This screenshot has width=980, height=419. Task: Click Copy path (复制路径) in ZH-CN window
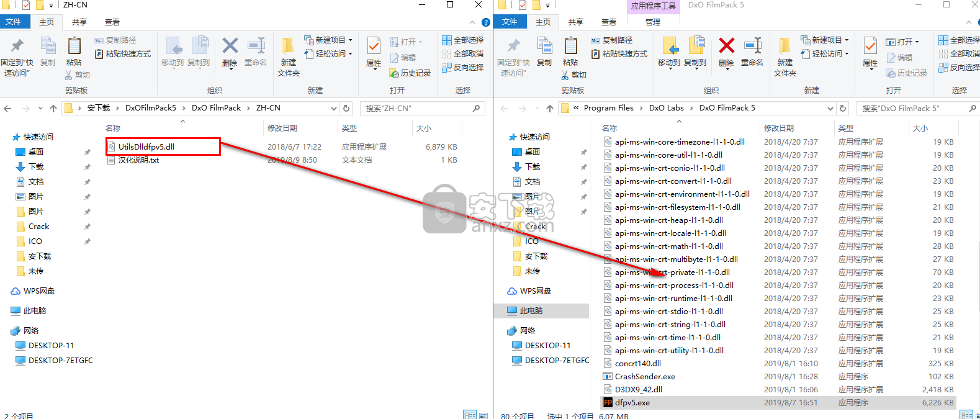point(115,40)
